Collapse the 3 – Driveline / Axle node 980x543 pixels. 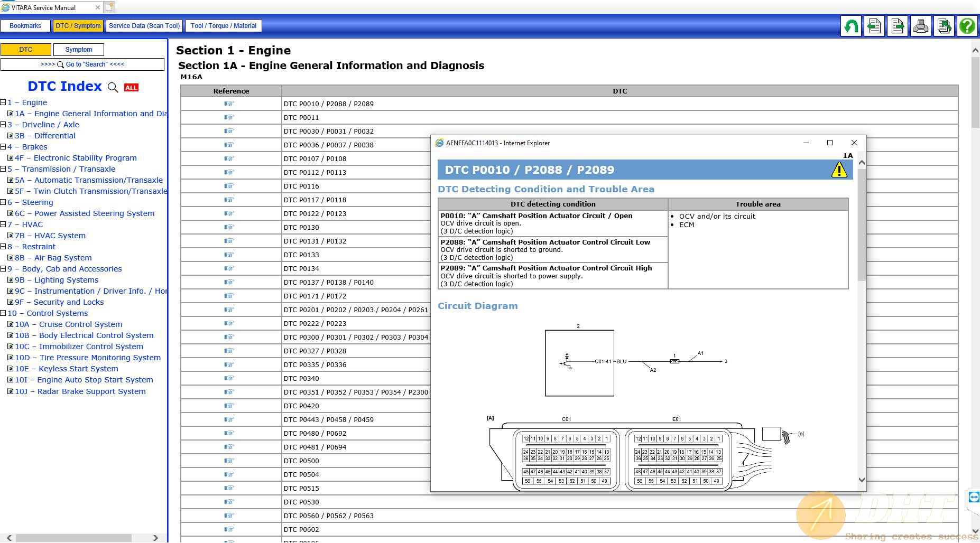pyautogui.click(x=3, y=125)
